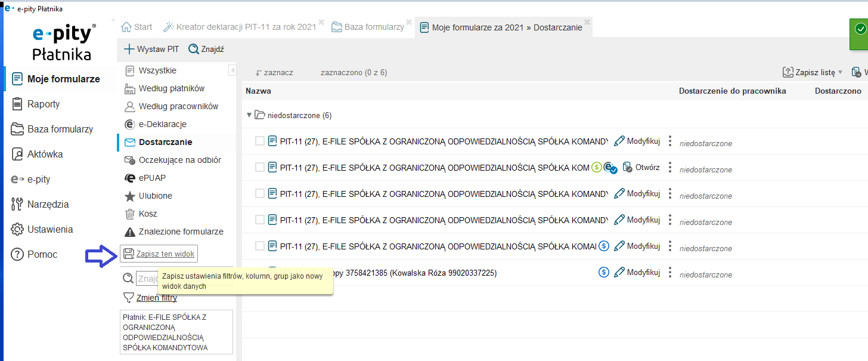Open the Zapisz listę dropdown
Screen dimensions: 868x361
tap(813, 72)
